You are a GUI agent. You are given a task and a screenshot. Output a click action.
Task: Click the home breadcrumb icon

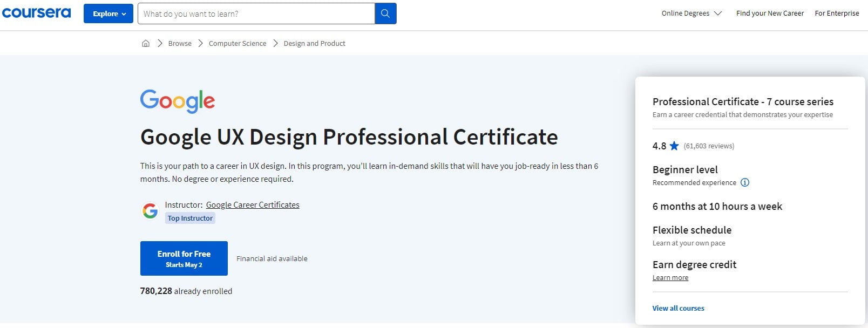(x=146, y=43)
